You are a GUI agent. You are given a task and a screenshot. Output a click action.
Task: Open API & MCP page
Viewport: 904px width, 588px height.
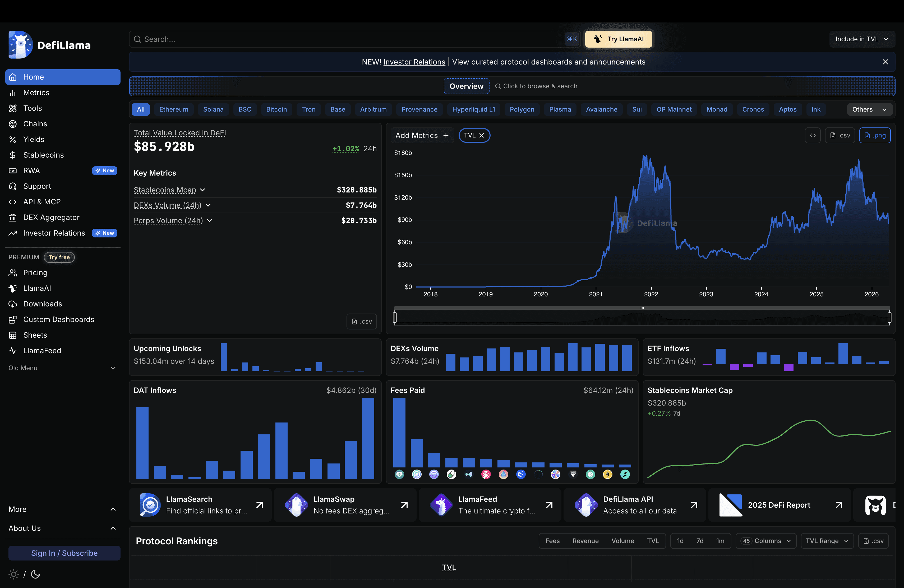[x=63, y=202]
